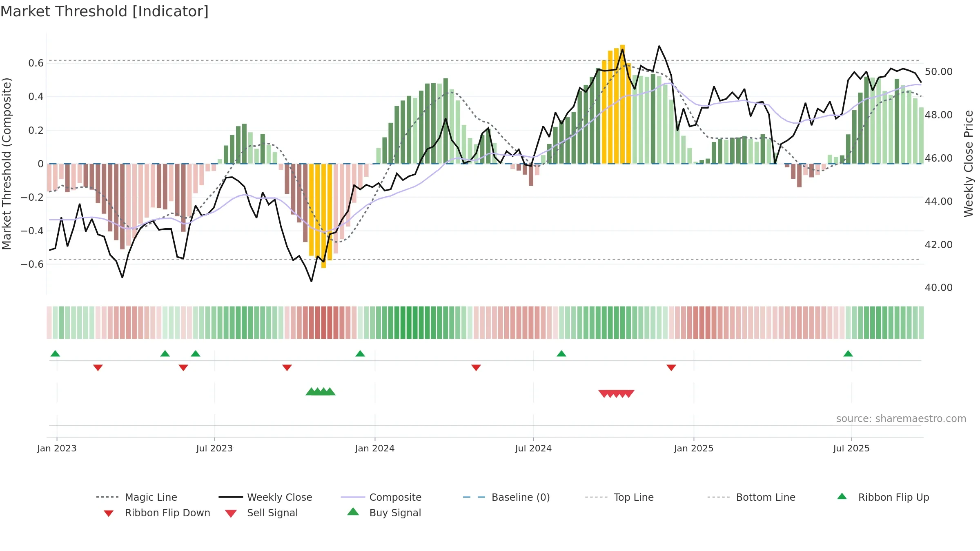The image size is (980, 551).
Task: Click the green Ribbon Flip Up legend triangle
Action: (x=842, y=496)
